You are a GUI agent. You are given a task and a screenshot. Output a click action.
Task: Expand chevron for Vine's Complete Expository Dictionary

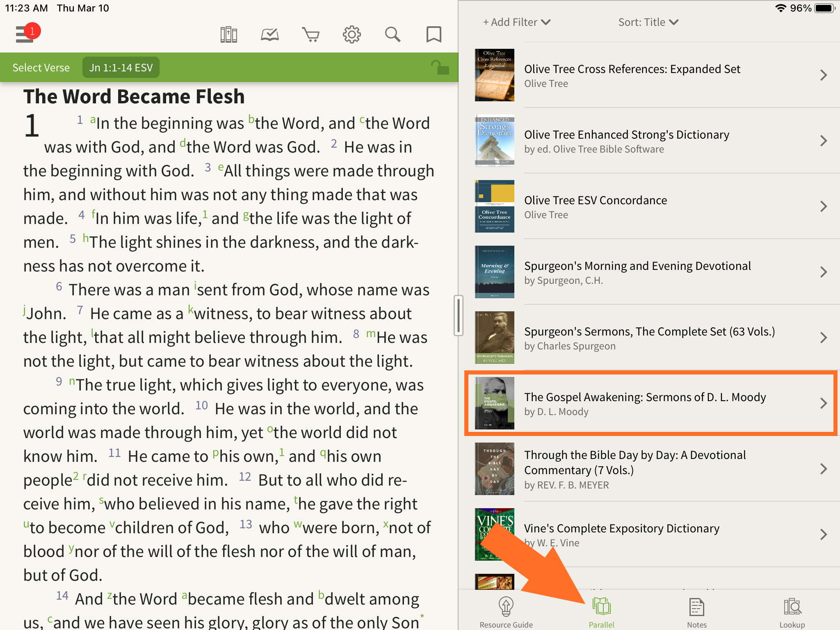[823, 534]
